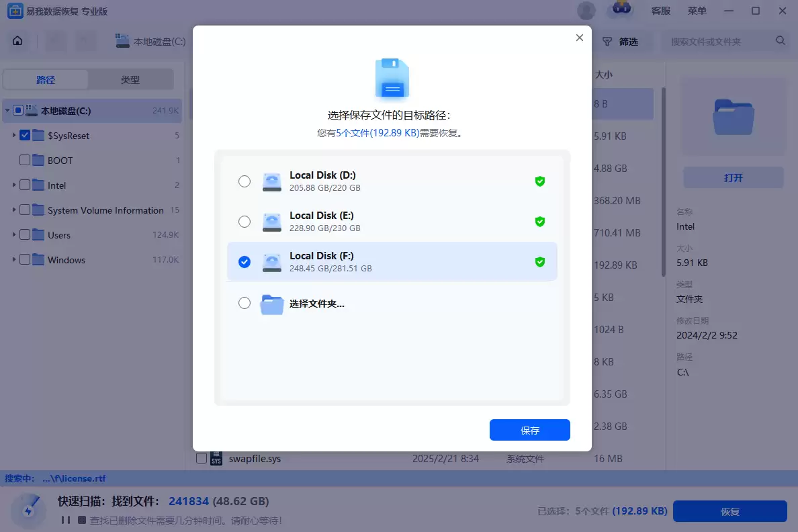Screen dimensions: 798x532
Task: Pause the quick scan
Action: click(x=66, y=520)
